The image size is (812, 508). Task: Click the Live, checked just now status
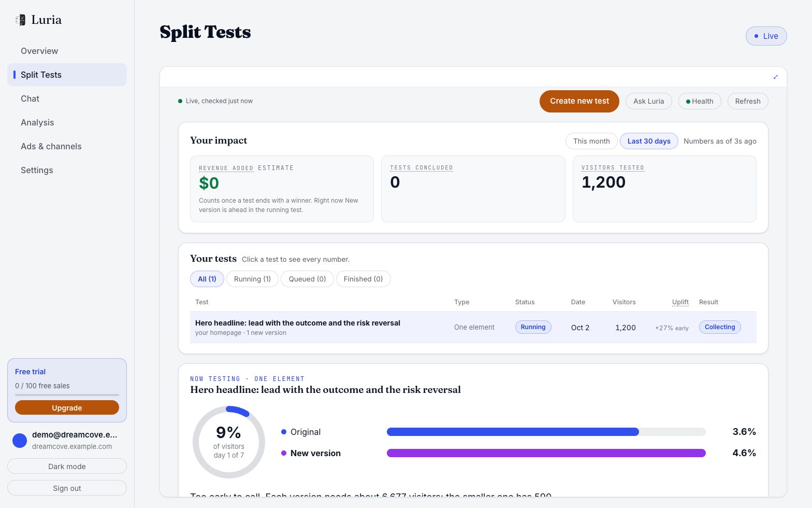tap(215, 101)
